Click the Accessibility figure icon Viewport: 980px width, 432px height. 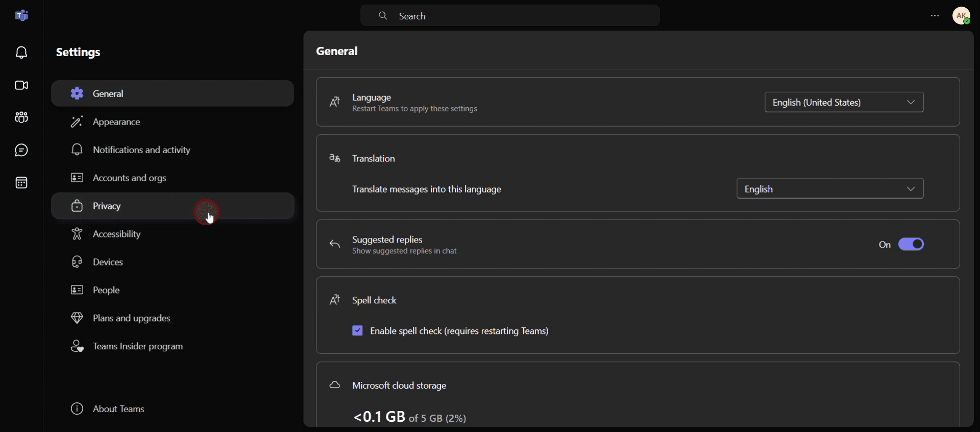tap(77, 234)
